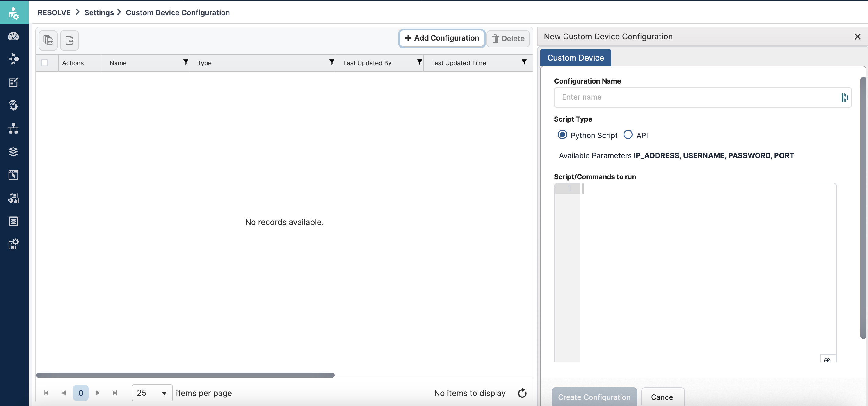This screenshot has height=406, width=868.
Task: Close the New Custom Device Configuration panel
Action: point(857,36)
